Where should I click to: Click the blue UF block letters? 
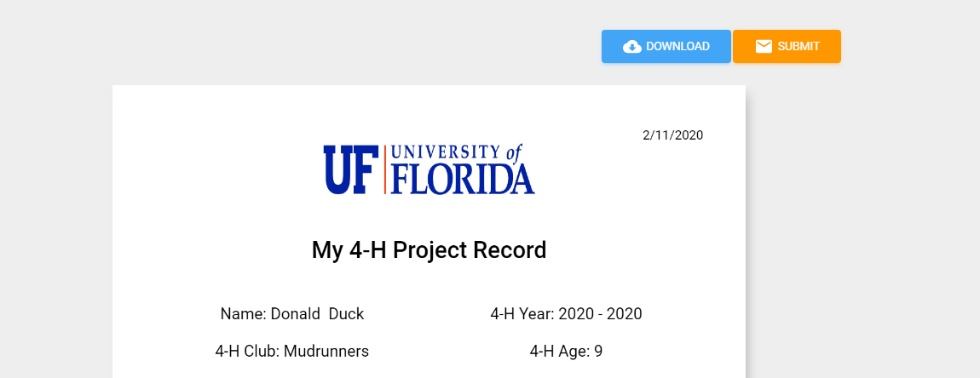coord(351,169)
